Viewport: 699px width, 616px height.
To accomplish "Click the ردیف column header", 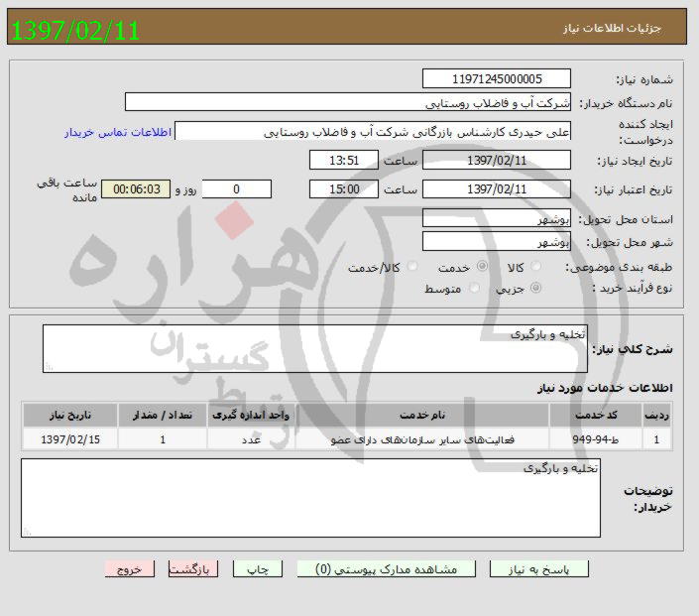I will click(656, 416).
